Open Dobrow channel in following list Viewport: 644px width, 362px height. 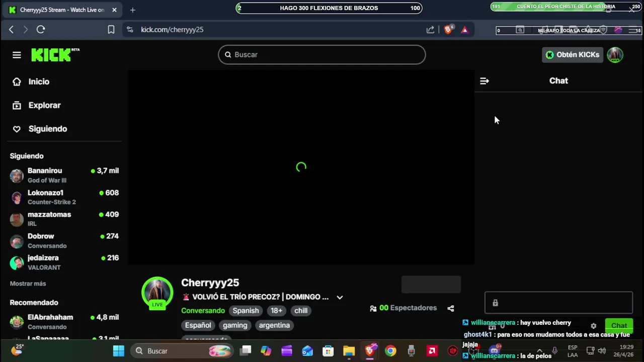click(x=64, y=240)
